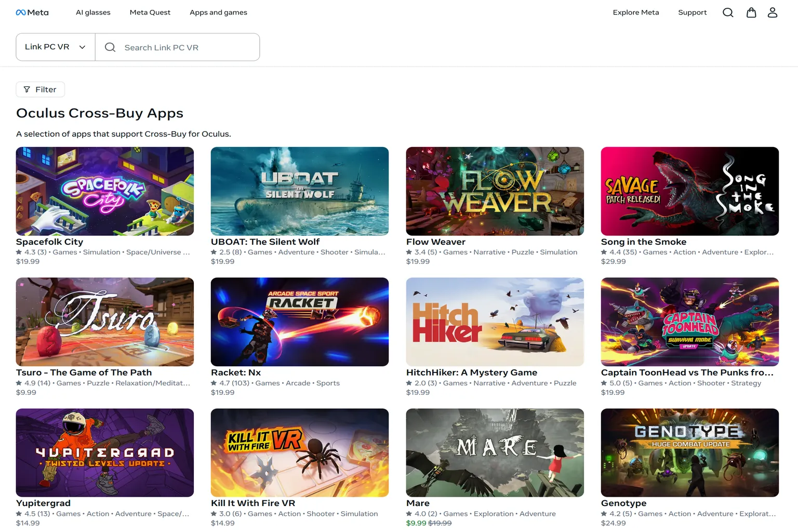Open the Apps and games menu

[x=218, y=12]
